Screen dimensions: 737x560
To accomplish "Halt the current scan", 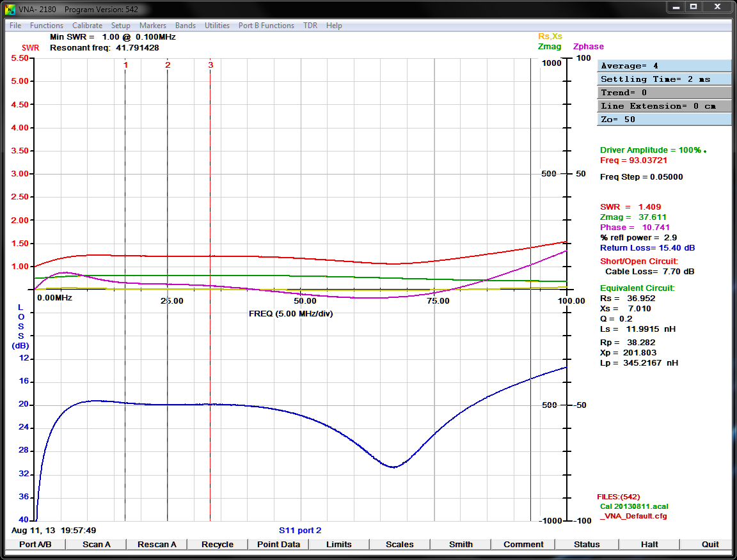I will (x=649, y=545).
